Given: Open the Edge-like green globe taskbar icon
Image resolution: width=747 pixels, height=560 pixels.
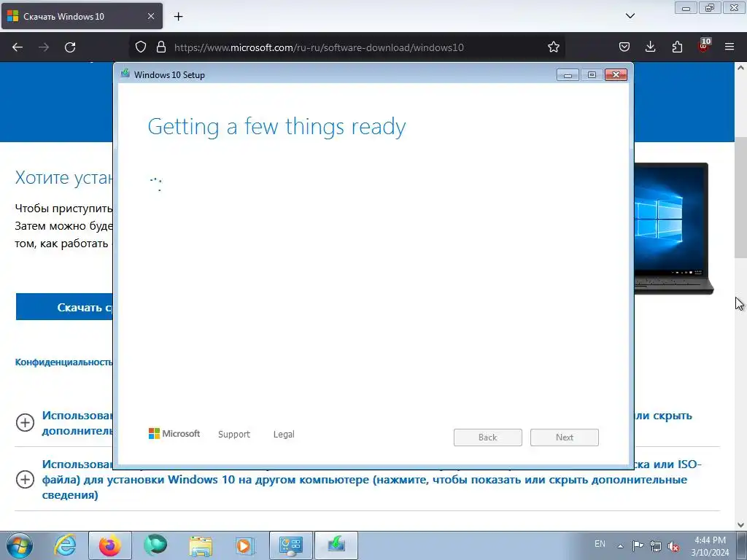Looking at the screenshot, I should point(155,545).
